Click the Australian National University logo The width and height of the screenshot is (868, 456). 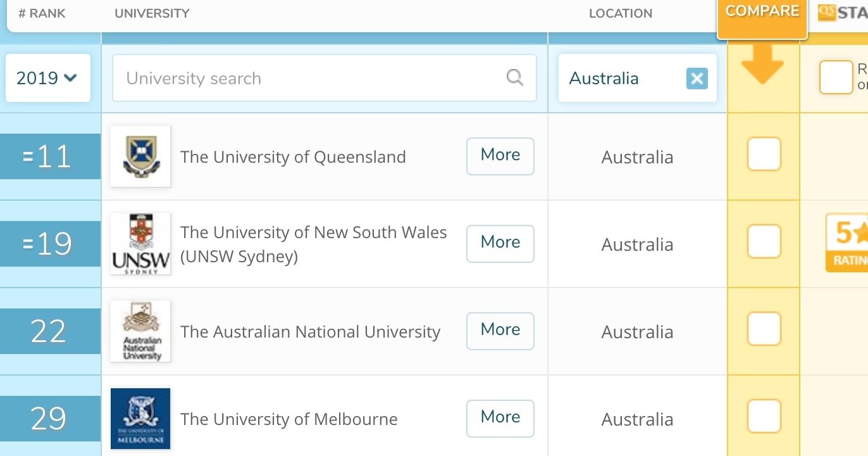pyautogui.click(x=140, y=331)
